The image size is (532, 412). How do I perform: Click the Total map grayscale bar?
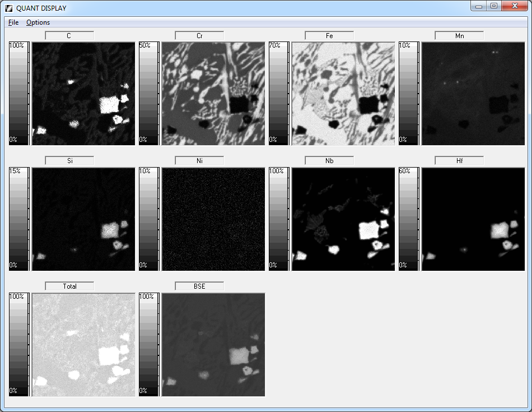point(19,345)
